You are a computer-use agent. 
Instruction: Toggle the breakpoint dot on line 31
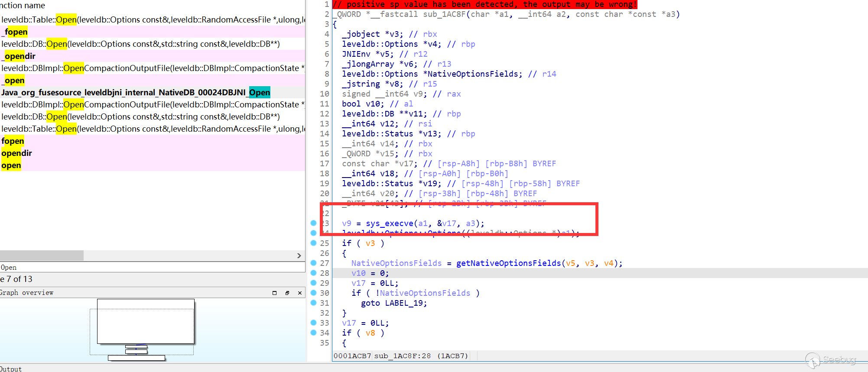click(x=313, y=303)
